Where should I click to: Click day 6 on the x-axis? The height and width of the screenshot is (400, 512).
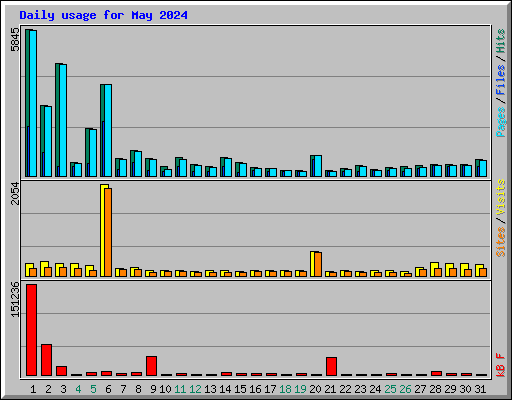point(108,389)
